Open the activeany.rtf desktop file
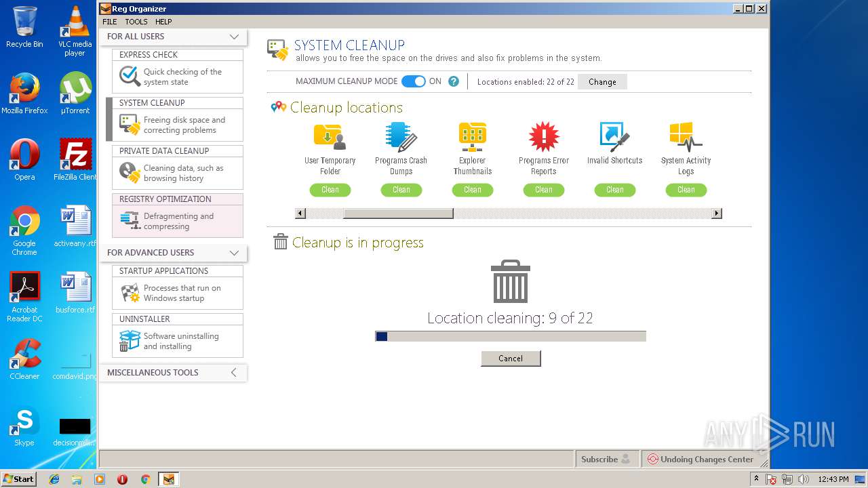The height and width of the screenshot is (488, 868). click(75, 226)
